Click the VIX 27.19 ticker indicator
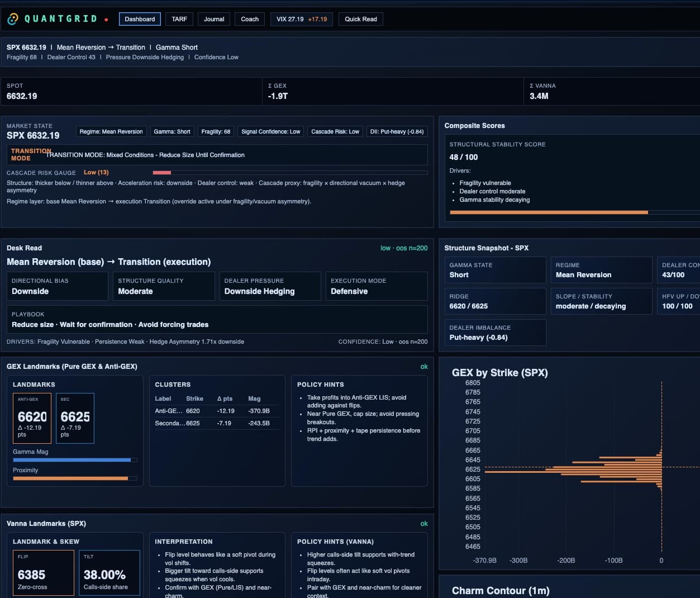Viewport: 700px width, 598px height. click(301, 18)
